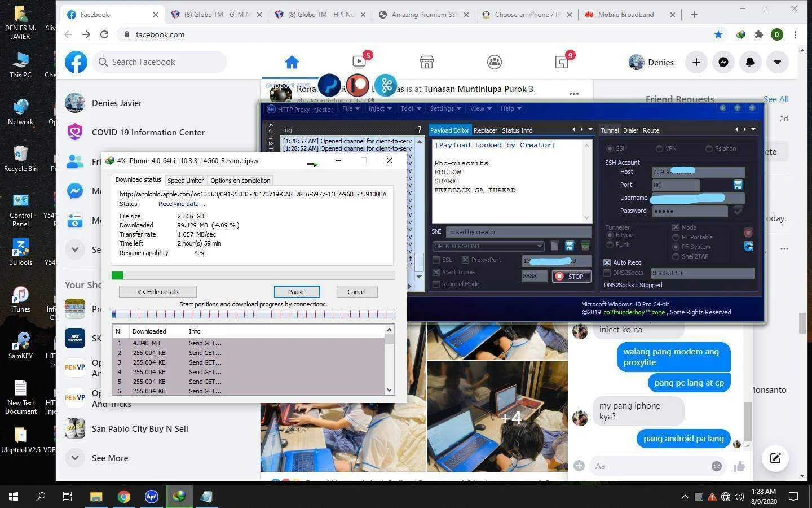Click the SNI input field
The width and height of the screenshot is (812, 508).
[518, 232]
